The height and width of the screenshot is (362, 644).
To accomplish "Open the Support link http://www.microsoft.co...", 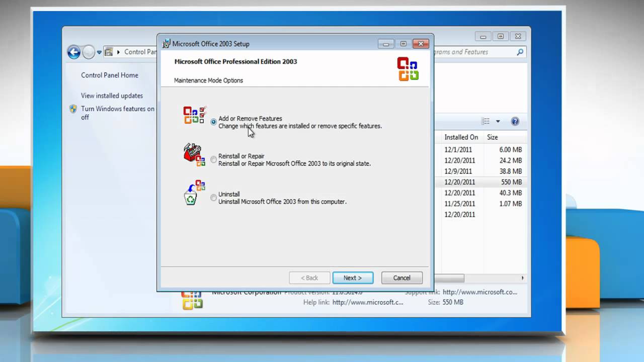I will tap(479, 292).
